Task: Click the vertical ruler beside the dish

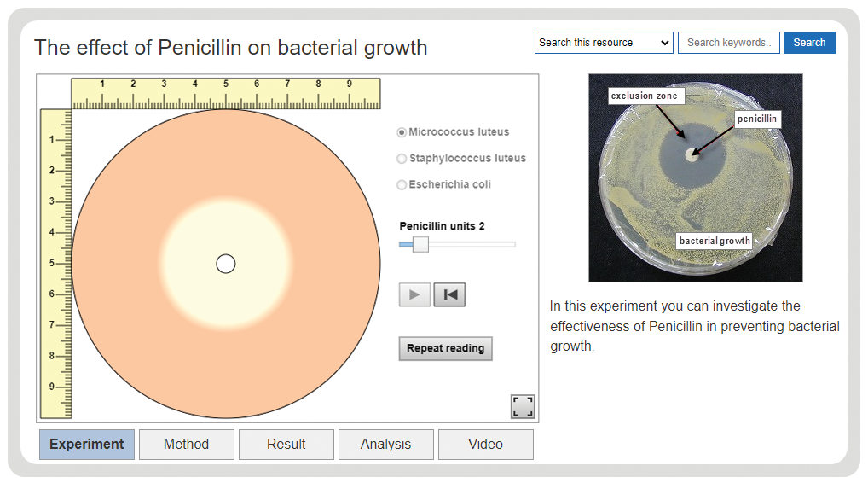Action: (56, 264)
